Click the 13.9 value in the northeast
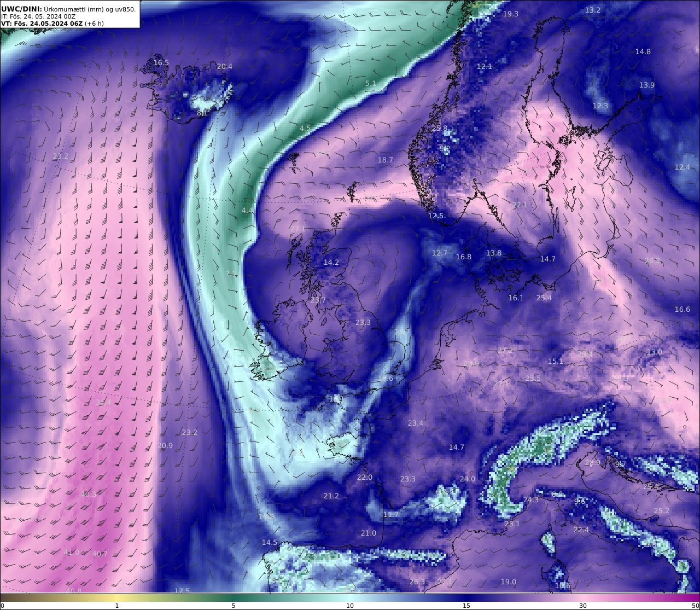 coord(646,85)
